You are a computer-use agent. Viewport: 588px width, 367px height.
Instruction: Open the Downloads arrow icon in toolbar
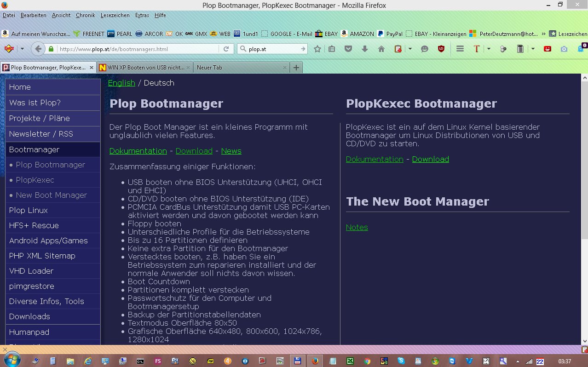tap(365, 49)
